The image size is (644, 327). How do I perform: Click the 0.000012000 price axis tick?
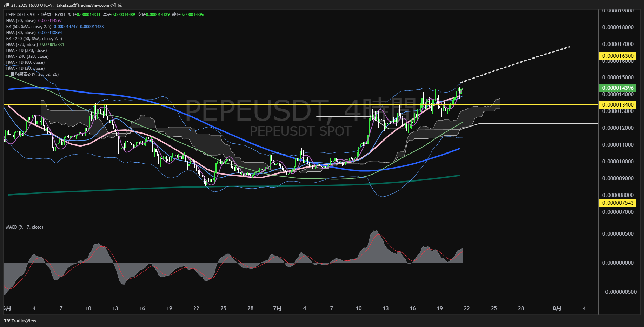pyautogui.click(x=618, y=128)
